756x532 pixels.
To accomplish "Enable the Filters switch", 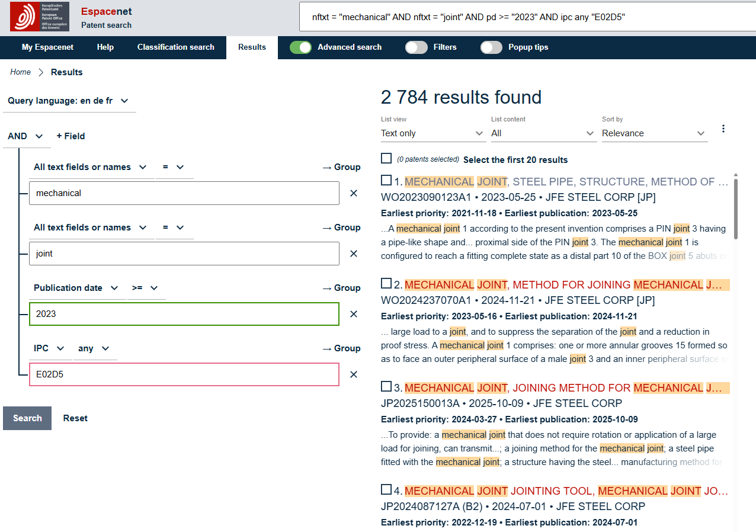I will click(416, 47).
